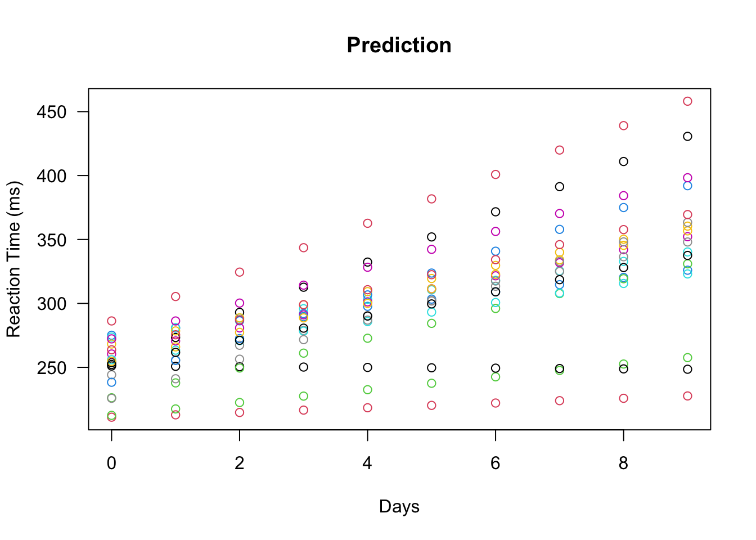This screenshot has width=756, height=540.
Task: Click the lowest red point on day 9
Action: [x=687, y=396]
